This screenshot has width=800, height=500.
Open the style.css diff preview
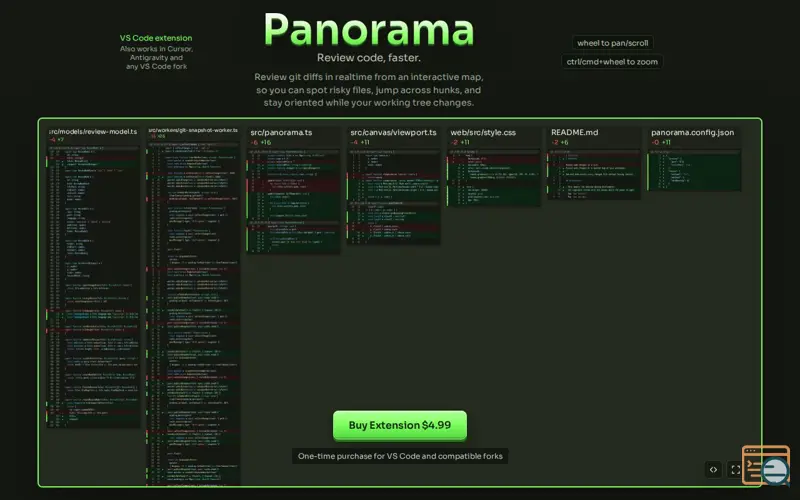click(x=493, y=178)
